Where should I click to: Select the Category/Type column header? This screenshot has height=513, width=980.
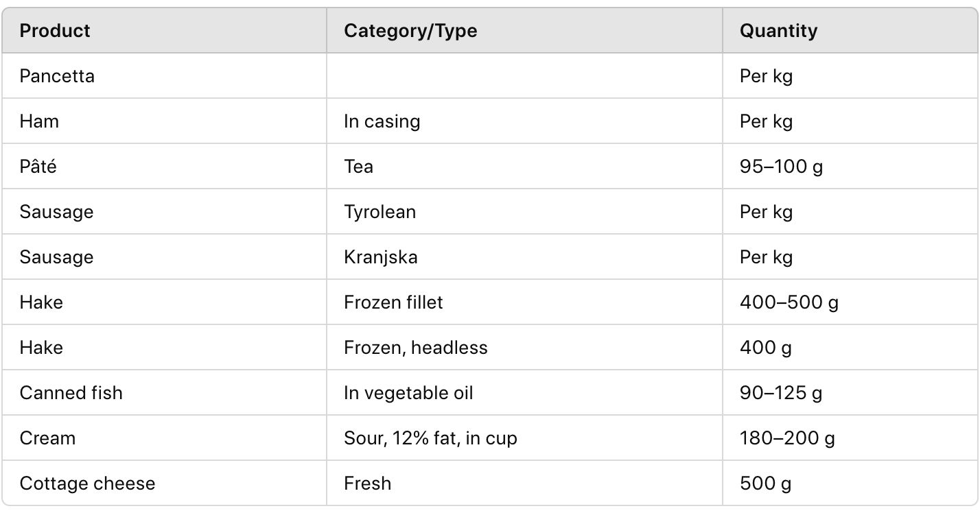[410, 31]
